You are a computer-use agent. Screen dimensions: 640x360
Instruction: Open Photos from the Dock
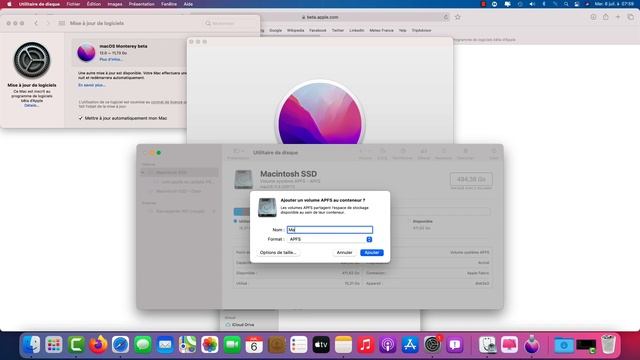point(210,345)
